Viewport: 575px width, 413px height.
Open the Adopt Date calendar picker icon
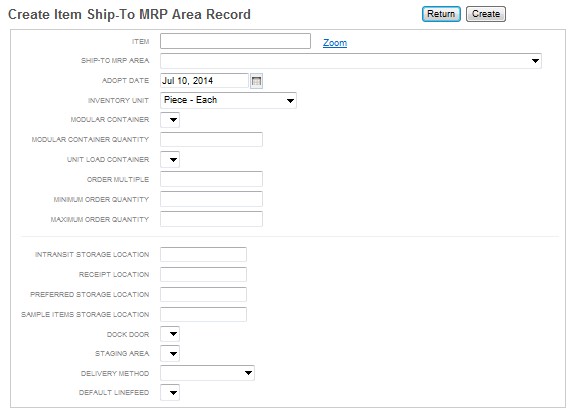256,81
